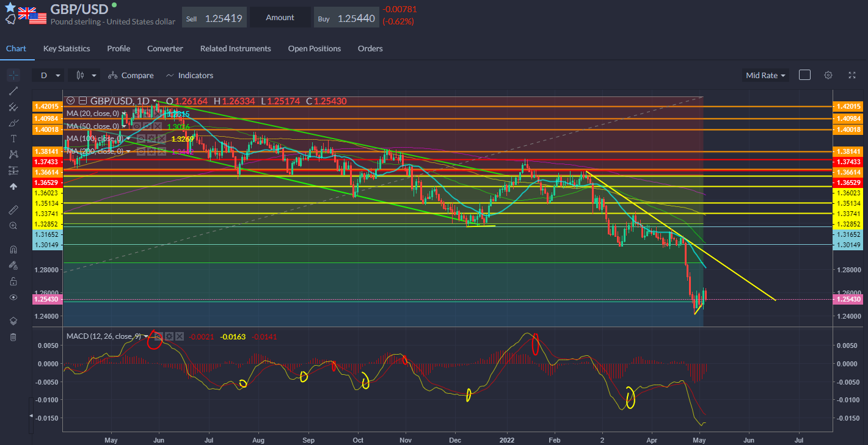This screenshot has width=868, height=445.
Task: Click the Amount input field
Action: coord(280,18)
